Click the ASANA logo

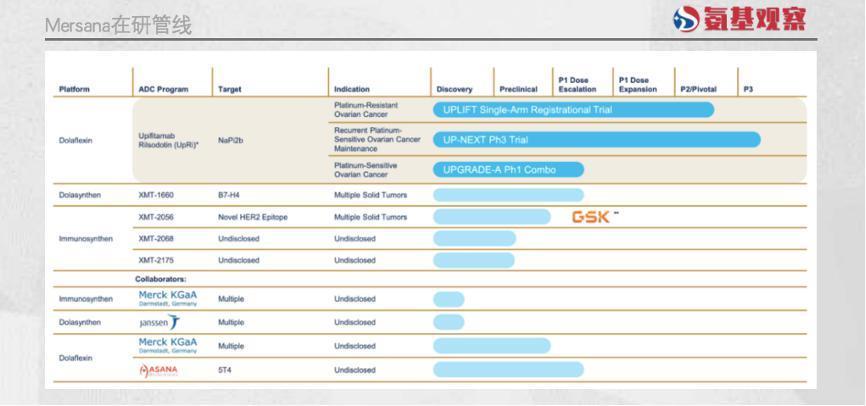[x=159, y=371]
